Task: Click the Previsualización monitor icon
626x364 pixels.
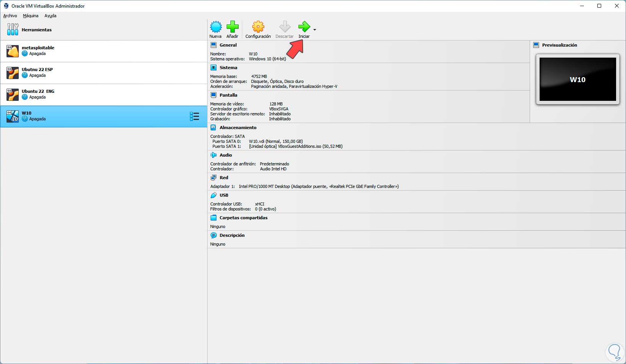Action: [x=536, y=45]
